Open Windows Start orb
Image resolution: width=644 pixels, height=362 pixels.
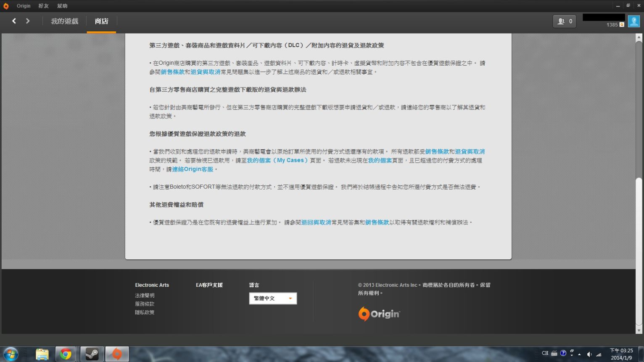(11, 354)
